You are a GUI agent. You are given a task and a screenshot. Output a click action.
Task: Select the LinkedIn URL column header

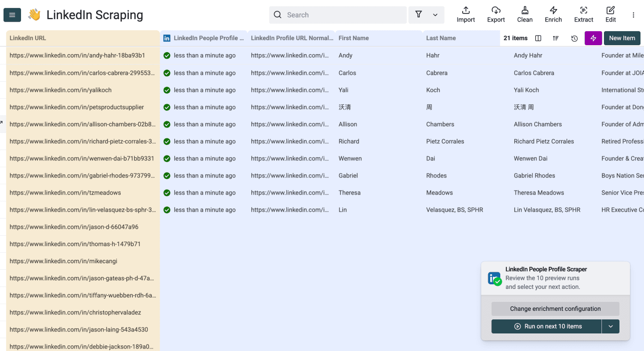point(83,38)
